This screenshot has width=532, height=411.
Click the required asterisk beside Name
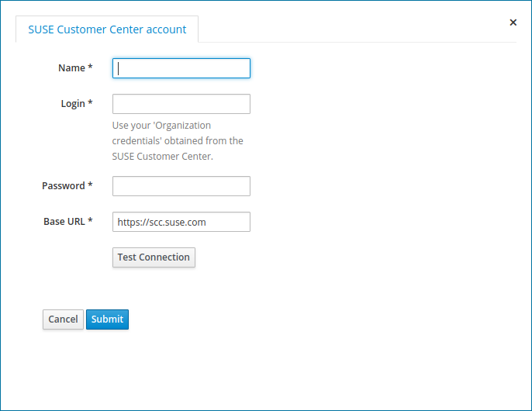click(x=90, y=68)
